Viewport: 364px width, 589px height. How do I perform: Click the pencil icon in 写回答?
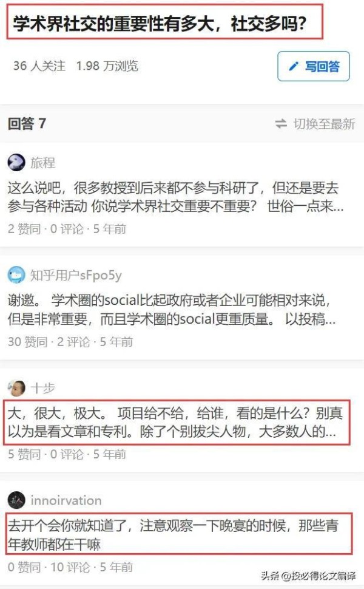[x=294, y=66]
